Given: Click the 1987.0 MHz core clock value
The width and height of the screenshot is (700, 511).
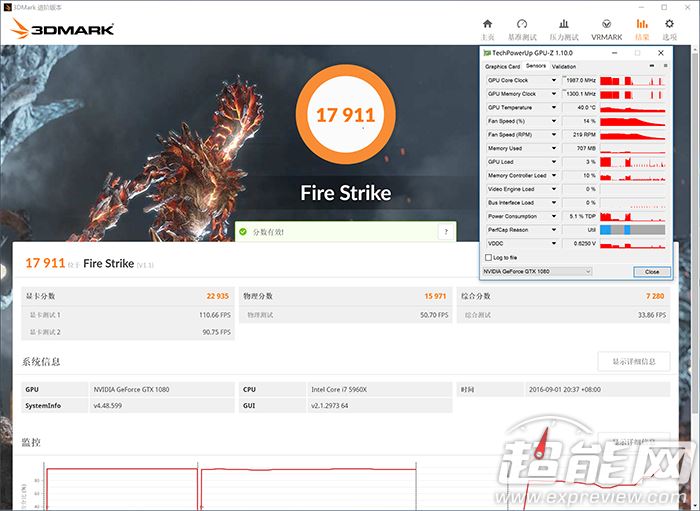Looking at the screenshot, I should coord(580,80).
